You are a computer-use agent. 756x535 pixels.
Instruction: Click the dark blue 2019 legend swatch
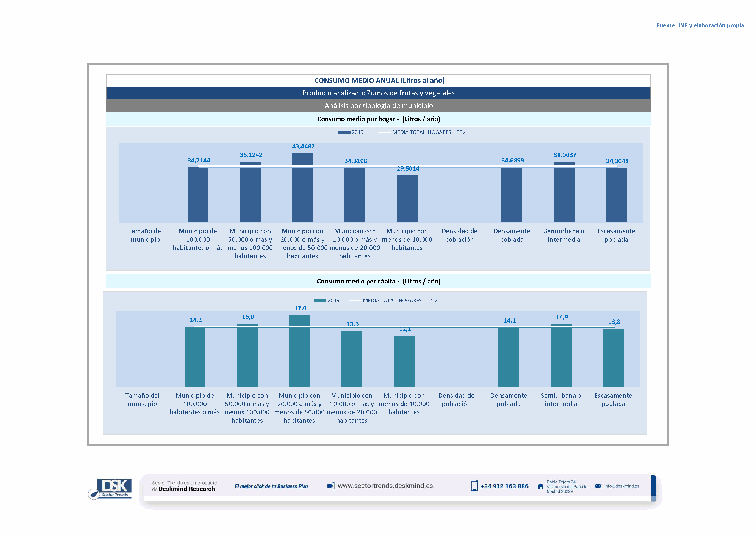point(344,132)
